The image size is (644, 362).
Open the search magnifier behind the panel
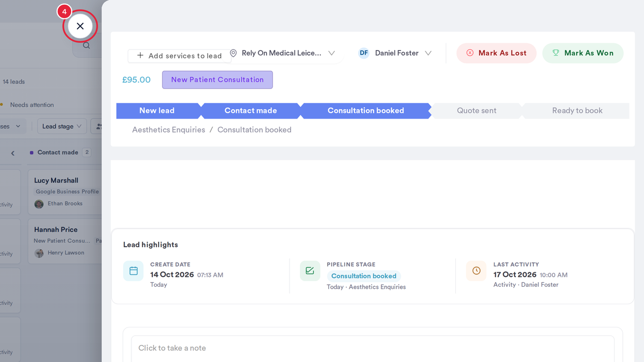coord(87,45)
